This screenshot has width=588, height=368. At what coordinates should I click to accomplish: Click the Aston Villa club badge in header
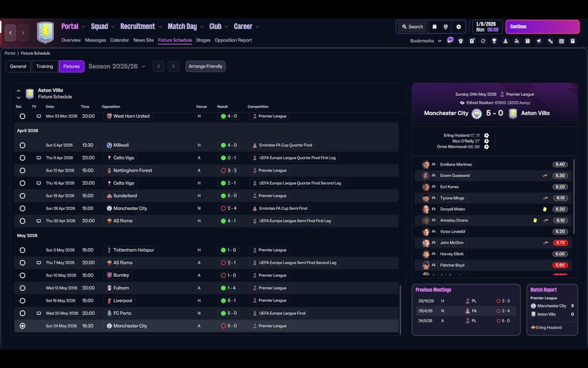click(45, 33)
